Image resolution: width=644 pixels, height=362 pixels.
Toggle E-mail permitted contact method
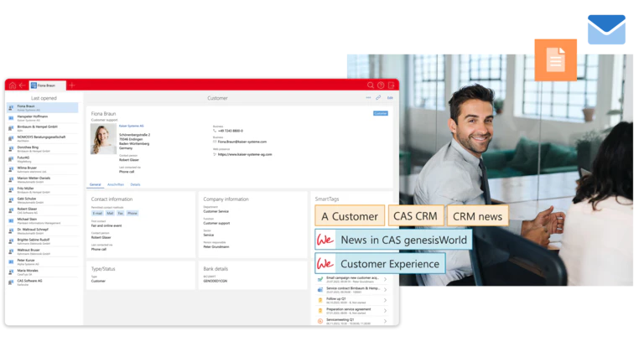click(97, 214)
